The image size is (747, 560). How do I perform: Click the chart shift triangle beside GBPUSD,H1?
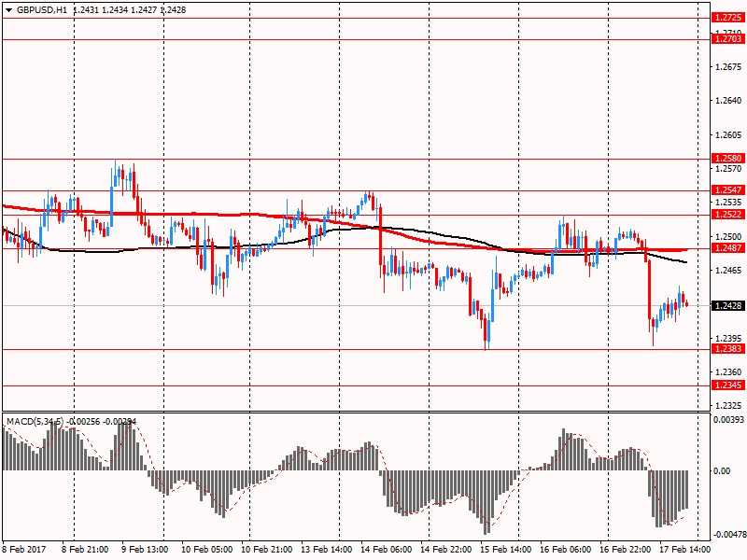[8, 9]
